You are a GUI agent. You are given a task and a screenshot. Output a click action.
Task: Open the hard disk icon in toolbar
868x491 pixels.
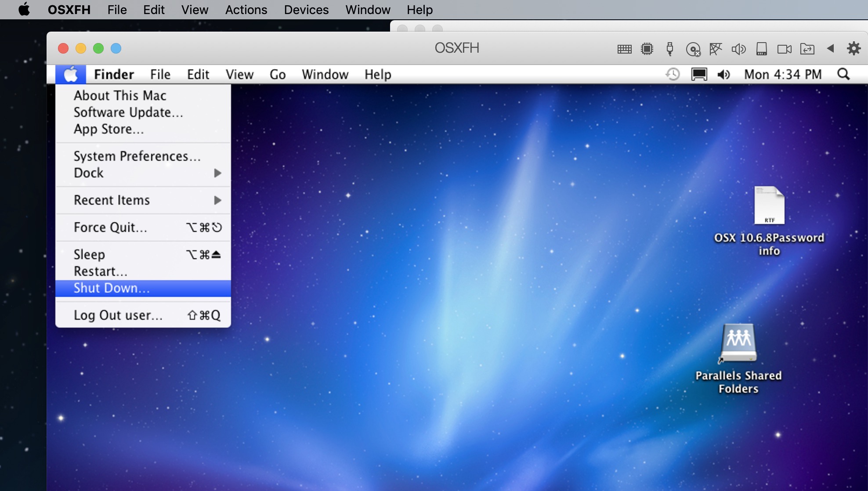[762, 49]
